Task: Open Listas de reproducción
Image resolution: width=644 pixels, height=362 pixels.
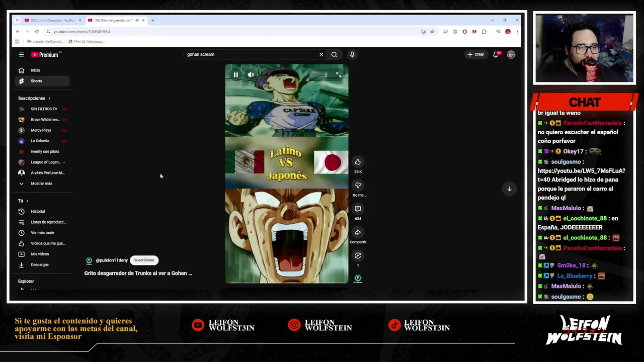Action: click(42, 222)
